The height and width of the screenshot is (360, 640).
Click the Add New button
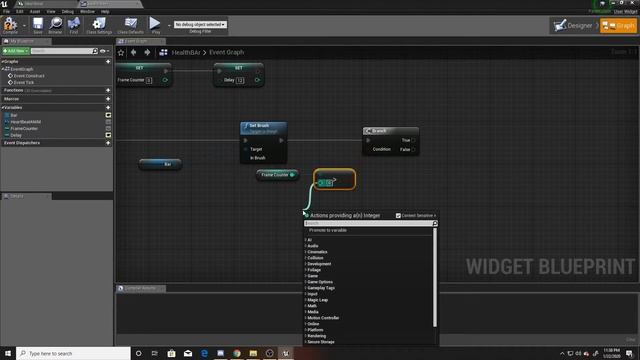[x=16, y=51]
